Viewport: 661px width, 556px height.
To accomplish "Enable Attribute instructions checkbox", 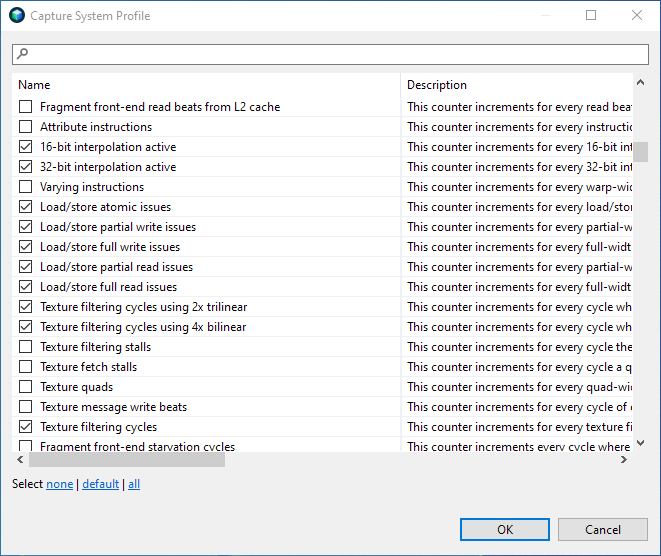I will pyautogui.click(x=26, y=127).
